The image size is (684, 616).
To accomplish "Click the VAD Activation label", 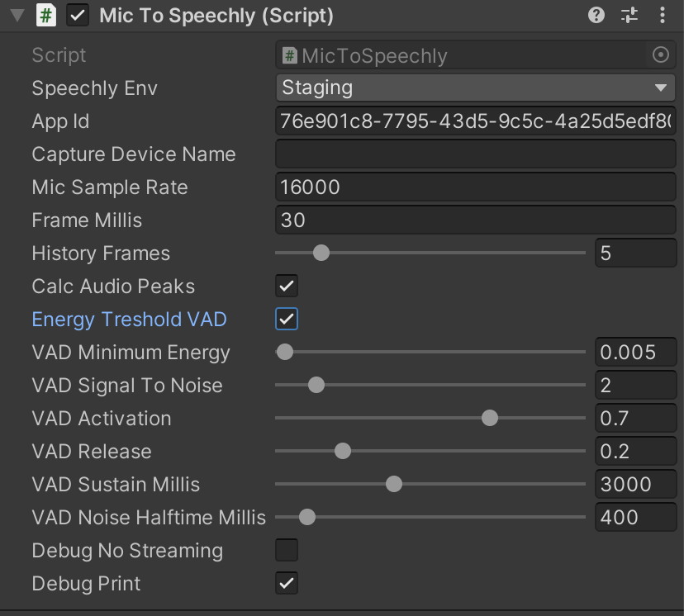I will point(102,419).
